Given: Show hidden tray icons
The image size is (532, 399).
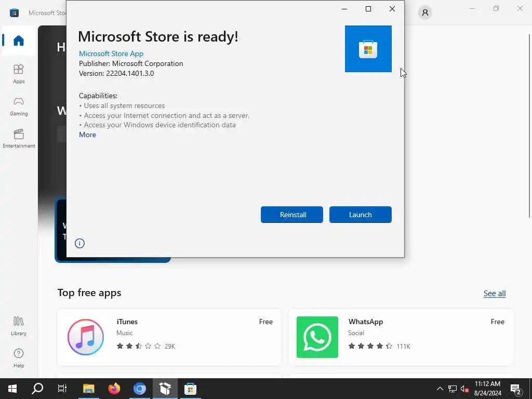Looking at the screenshot, I should pyautogui.click(x=440, y=389).
